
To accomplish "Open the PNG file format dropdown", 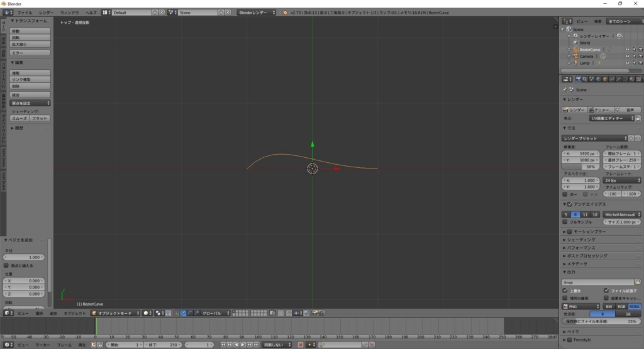I will (581, 307).
